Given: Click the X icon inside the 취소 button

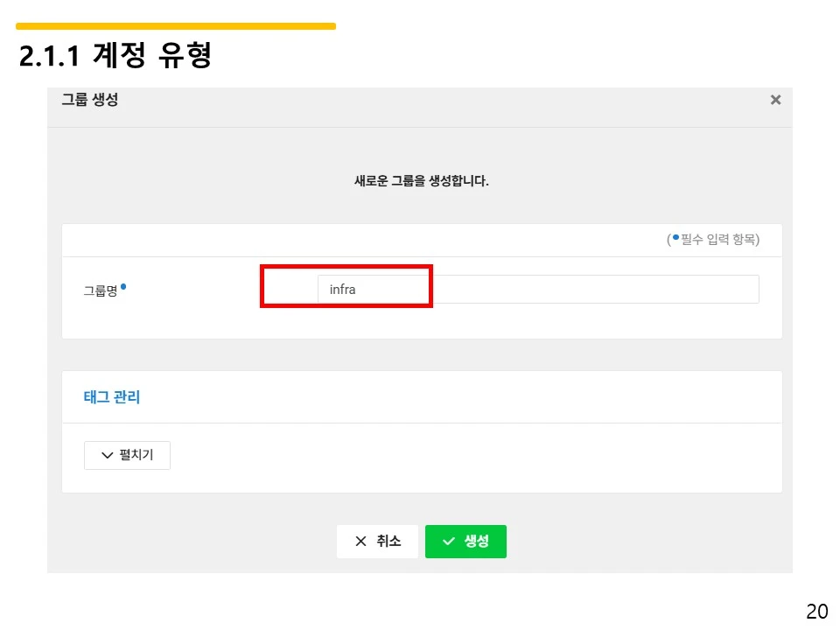Looking at the screenshot, I should click(362, 541).
